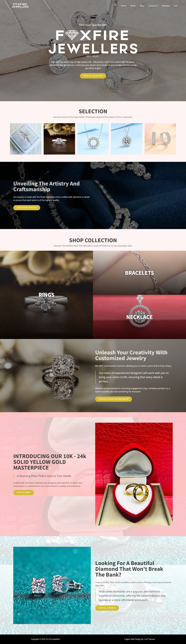Open the Contact Us page
Screen dimensions: 186x644
[153, 6]
